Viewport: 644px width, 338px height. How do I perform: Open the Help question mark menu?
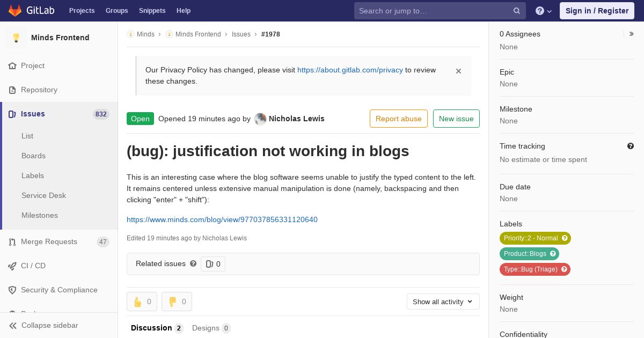pyautogui.click(x=544, y=11)
